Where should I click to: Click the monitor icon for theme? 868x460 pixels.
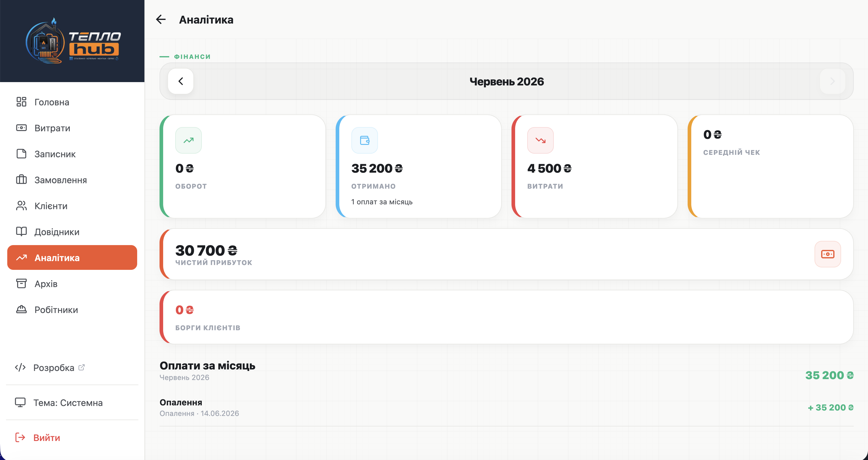[20, 402]
